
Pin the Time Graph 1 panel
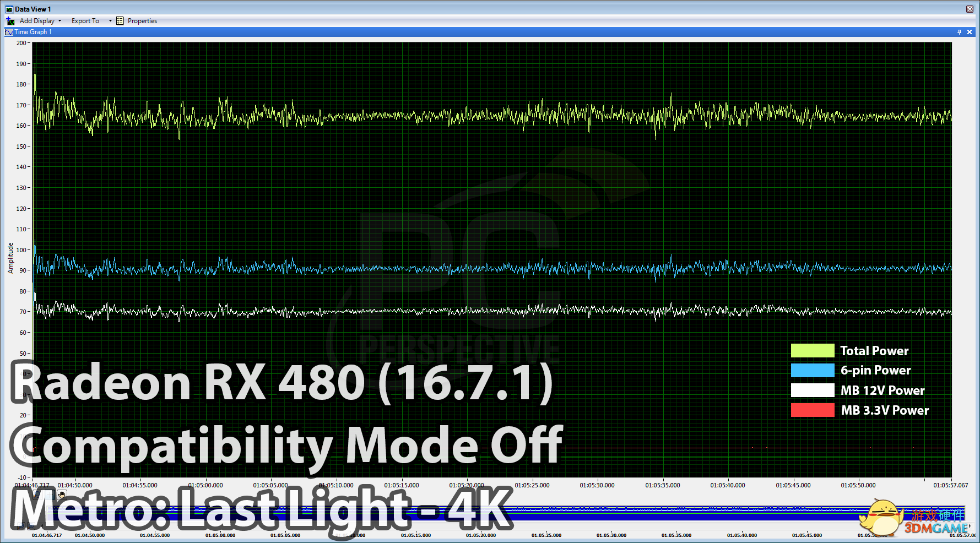pos(959,32)
